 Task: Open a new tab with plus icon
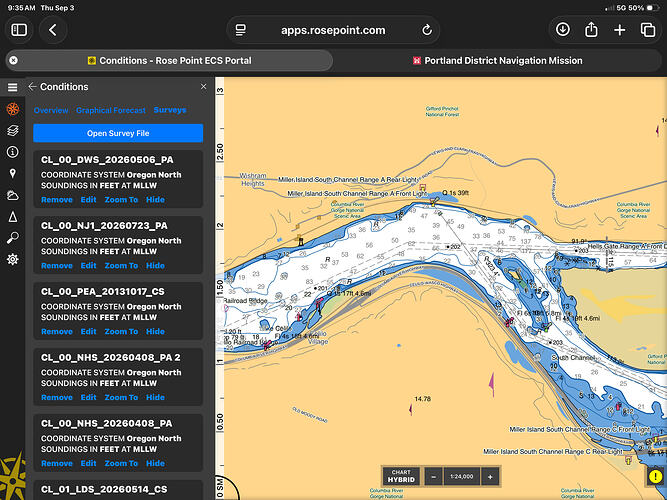[620, 30]
